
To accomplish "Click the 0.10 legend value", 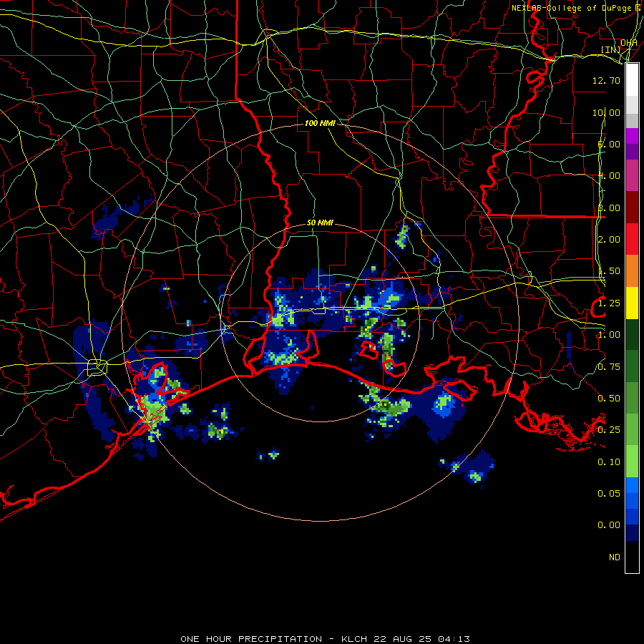I will (609, 462).
